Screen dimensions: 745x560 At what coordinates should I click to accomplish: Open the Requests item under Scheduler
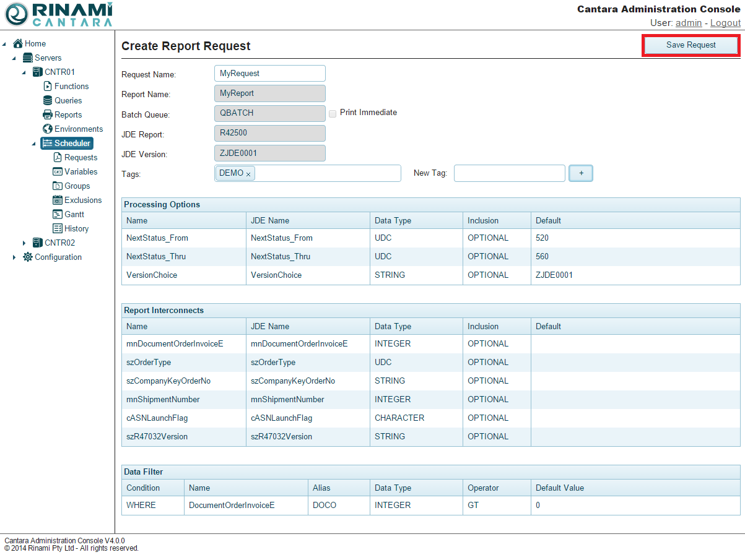coord(81,157)
